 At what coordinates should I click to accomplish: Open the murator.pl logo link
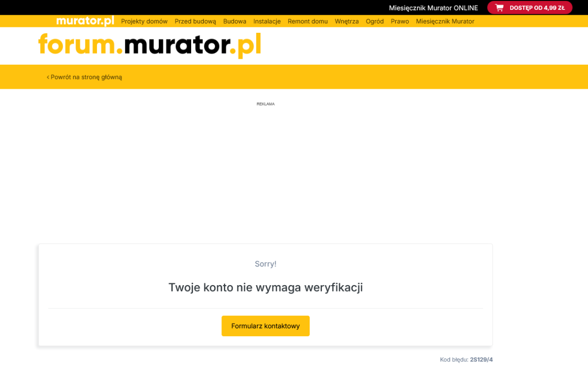click(x=85, y=21)
